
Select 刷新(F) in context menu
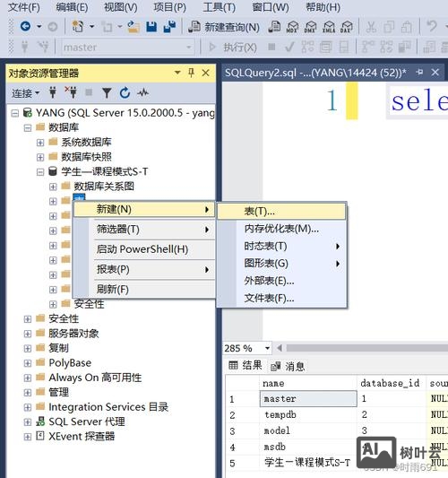click(144, 290)
